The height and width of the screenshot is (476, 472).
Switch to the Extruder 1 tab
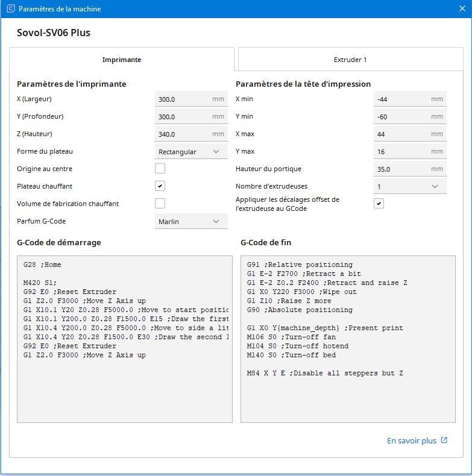(x=350, y=60)
